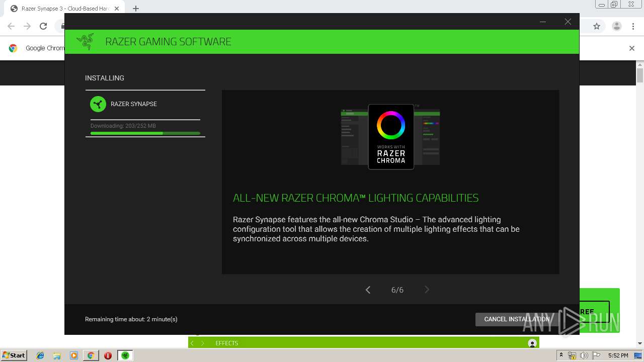Show hidden system tray icons
Viewport: 644px width, 362px height.
(x=561, y=355)
